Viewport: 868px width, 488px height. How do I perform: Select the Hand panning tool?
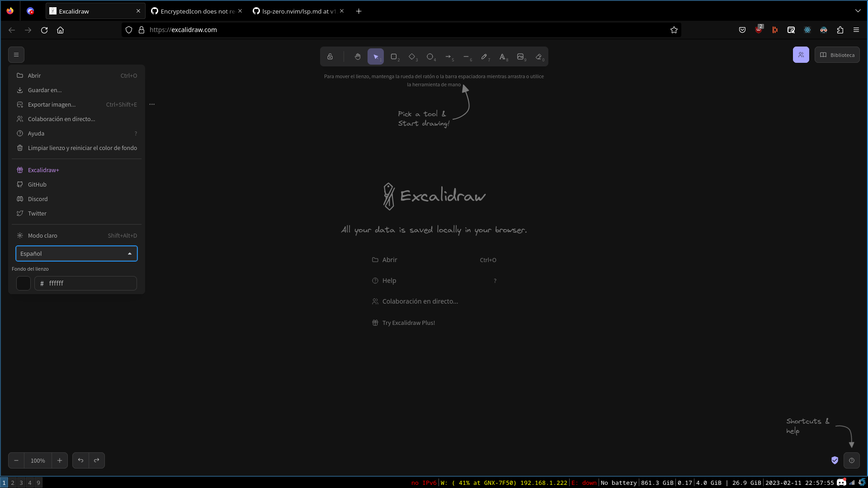pyautogui.click(x=358, y=56)
